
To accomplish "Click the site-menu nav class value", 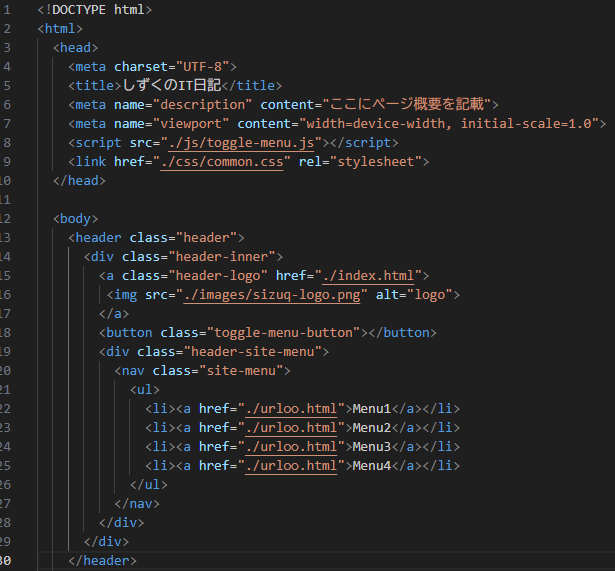I will point(241,371).
